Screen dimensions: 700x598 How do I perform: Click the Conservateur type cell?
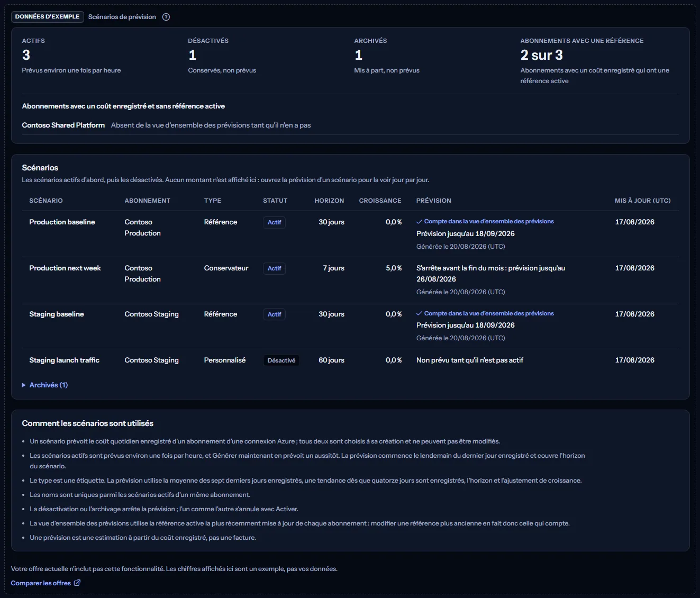[226, 268]
